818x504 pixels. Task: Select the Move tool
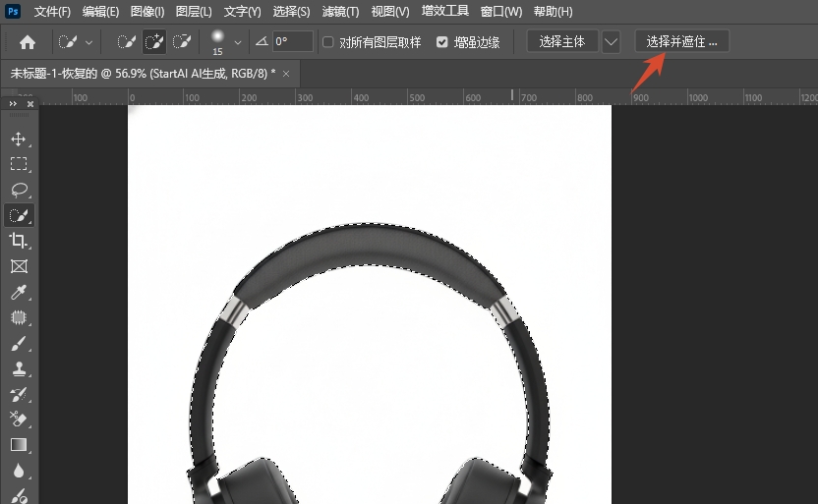tap(19, 139)
